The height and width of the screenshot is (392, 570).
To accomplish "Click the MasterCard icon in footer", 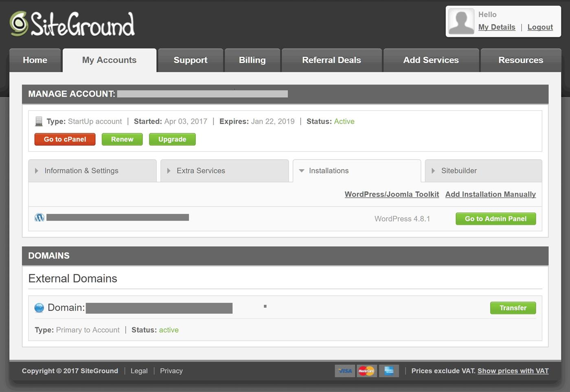I will click(366, 371).
